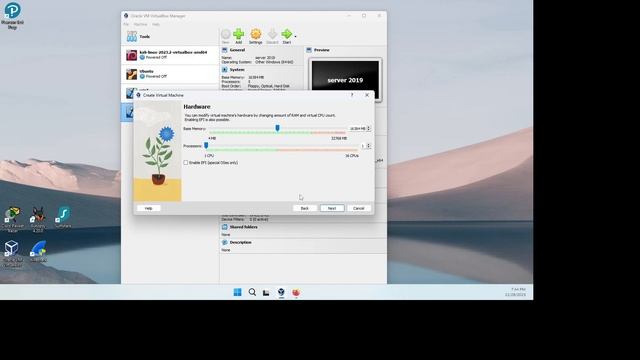Click the Back button in the wizard

[x=304, y=208]
